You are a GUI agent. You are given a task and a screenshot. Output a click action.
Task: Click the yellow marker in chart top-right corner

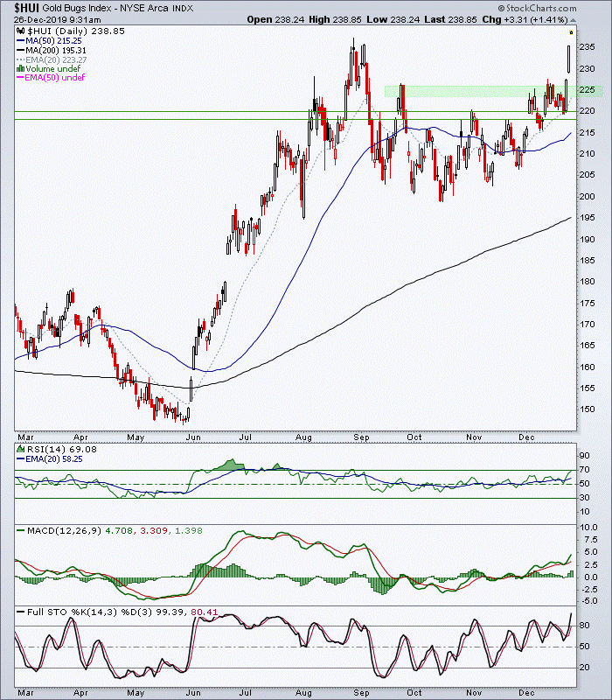[x=571, y=32]
